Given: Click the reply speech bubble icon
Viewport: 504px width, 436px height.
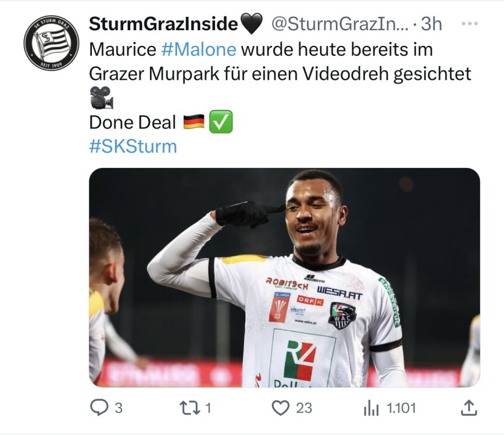Looking at the screenshot, I should (x=99, y=408).
